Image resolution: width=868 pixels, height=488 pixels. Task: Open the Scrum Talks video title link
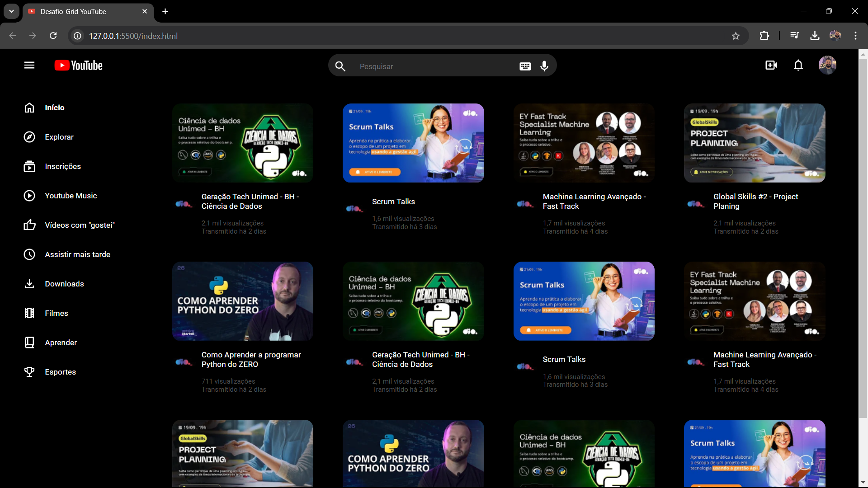393,202
